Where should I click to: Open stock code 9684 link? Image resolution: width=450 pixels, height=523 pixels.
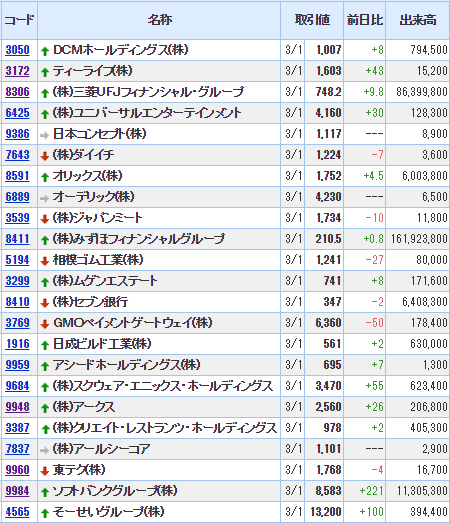(17, 386)
